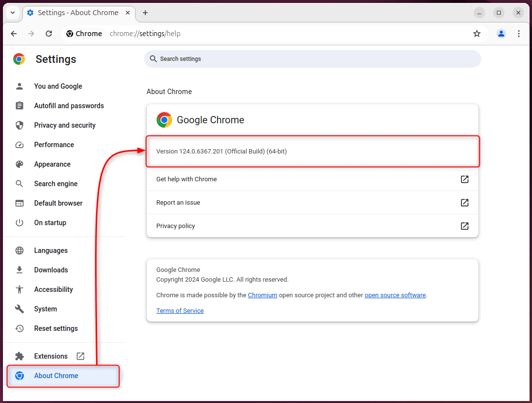
Task: Open external link icon for Get help
Action: 465,179
